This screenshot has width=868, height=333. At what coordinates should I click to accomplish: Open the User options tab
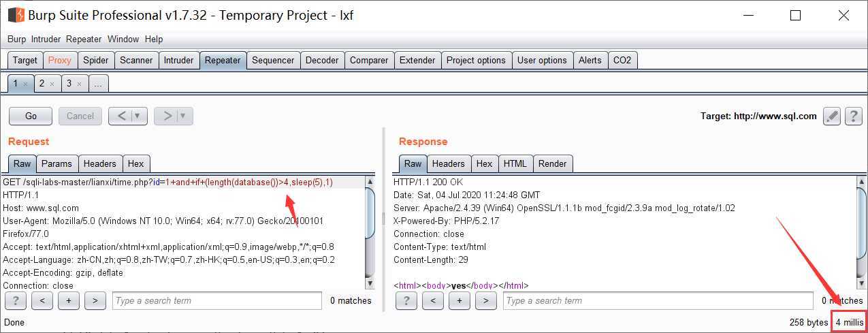click(x=542, y=60)
